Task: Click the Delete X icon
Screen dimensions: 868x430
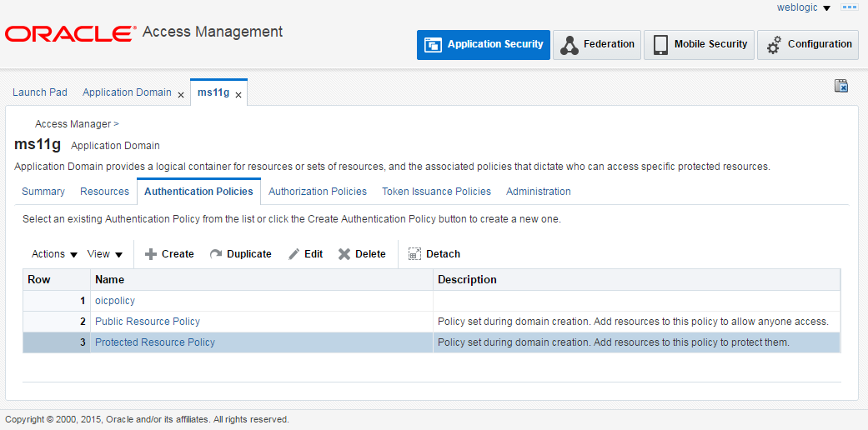Action: click(x=344, y=254)
